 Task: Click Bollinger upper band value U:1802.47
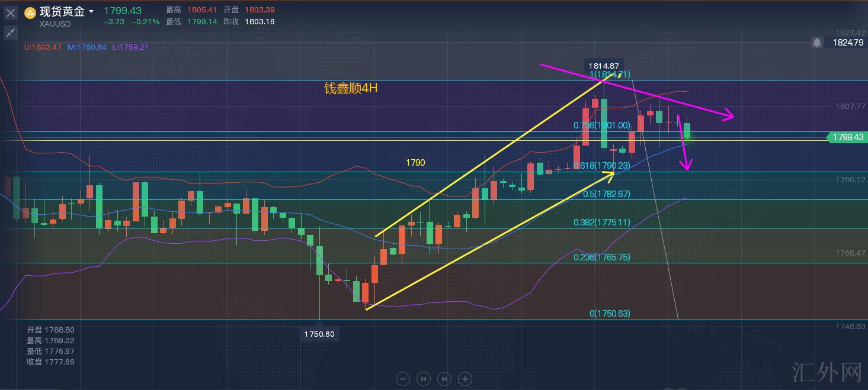pos(43,47)
